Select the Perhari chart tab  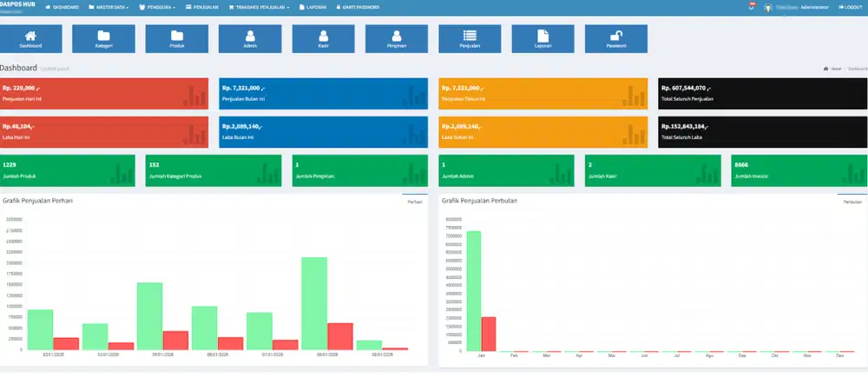415,201
